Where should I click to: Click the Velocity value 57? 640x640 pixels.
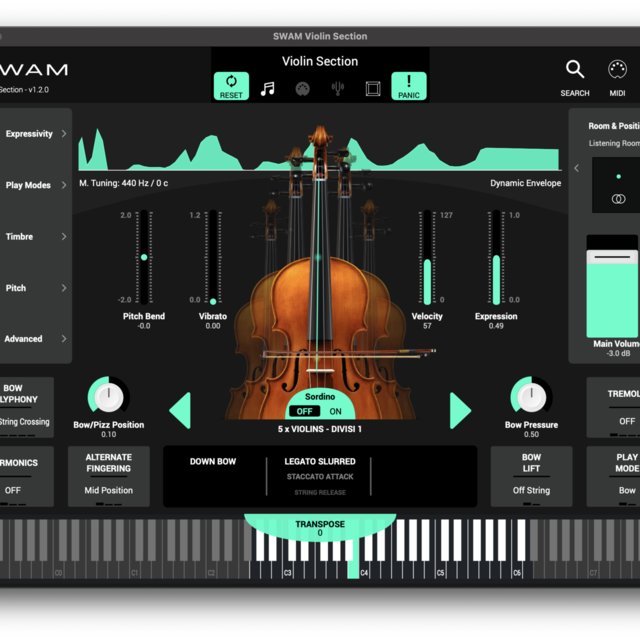[x=427, y=326]
